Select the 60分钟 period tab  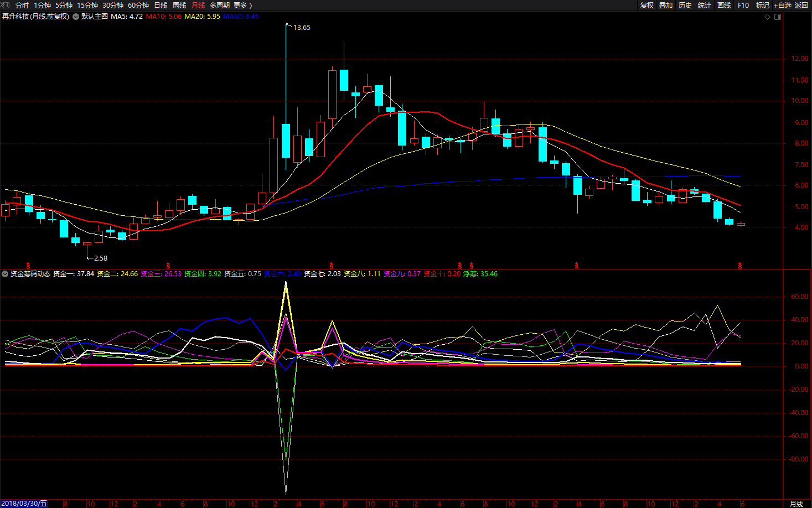click(138, 5)
